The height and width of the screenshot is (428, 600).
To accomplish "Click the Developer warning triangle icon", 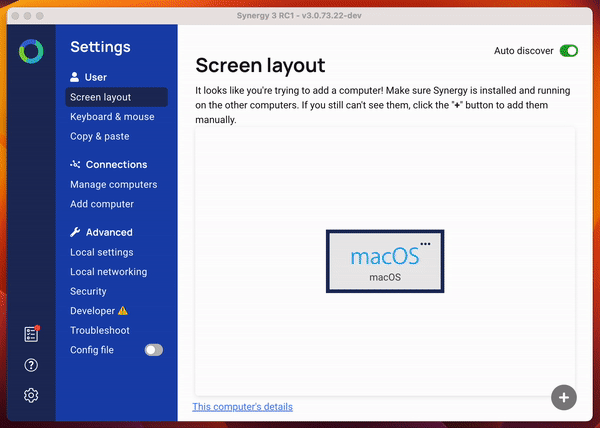I will click(x=123, y=310).
